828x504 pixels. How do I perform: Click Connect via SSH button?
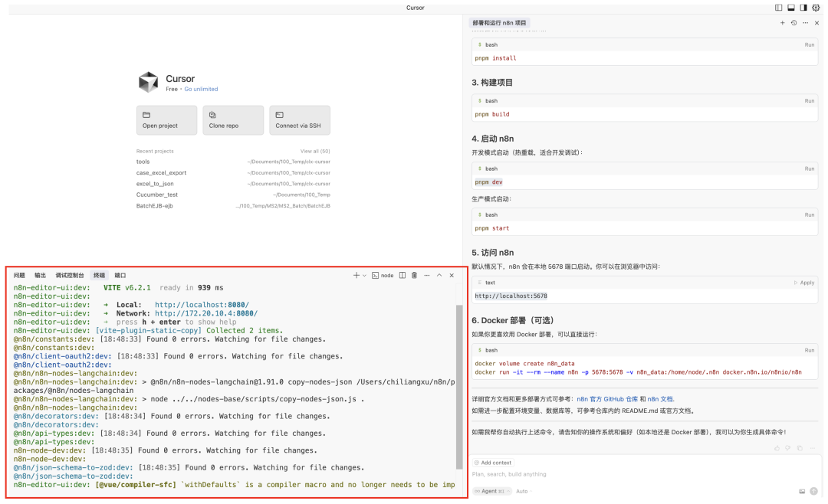pos(300,120)
